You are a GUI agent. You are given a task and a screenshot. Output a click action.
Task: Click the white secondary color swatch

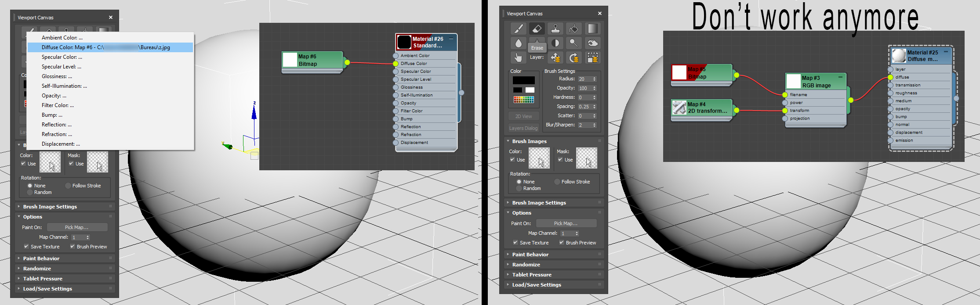(x=530, y=90)
